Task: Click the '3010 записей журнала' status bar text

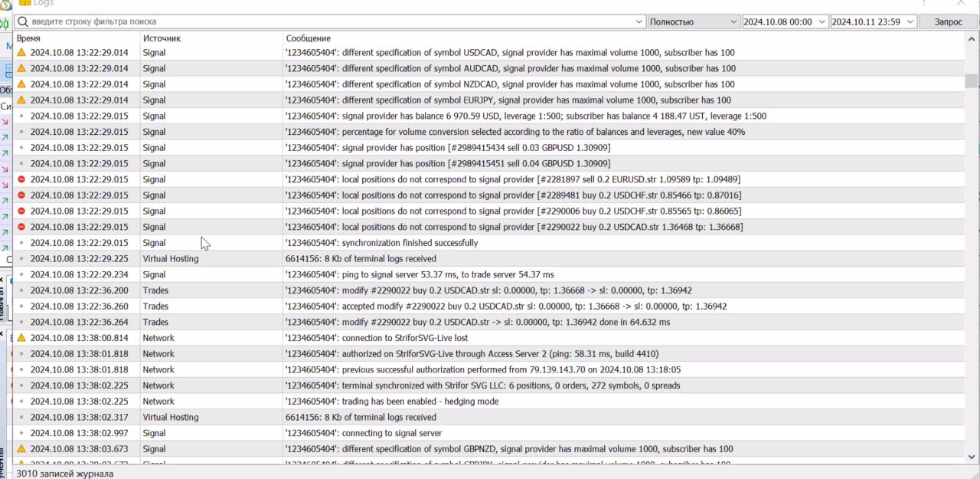Action: tap(65, 473)
